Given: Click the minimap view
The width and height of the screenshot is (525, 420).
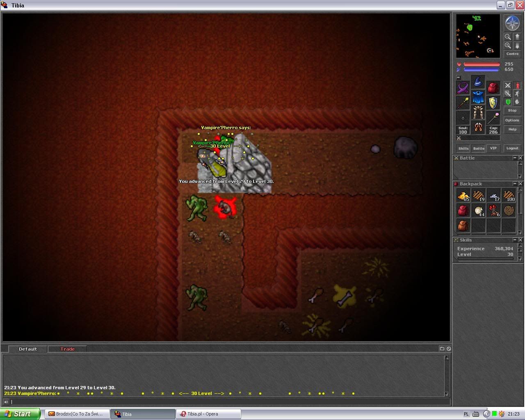Looking at the screenshot, I should tap(478, 36).
